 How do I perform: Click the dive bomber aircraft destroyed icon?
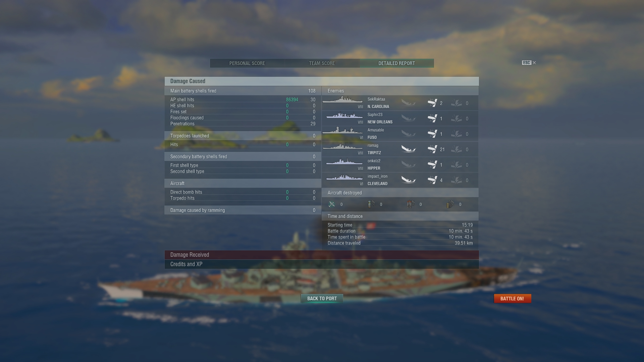[371, 204]
